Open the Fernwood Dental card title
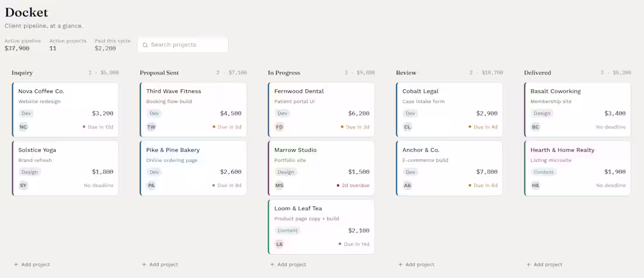The image size is (644, 278). tap(299, 91)
